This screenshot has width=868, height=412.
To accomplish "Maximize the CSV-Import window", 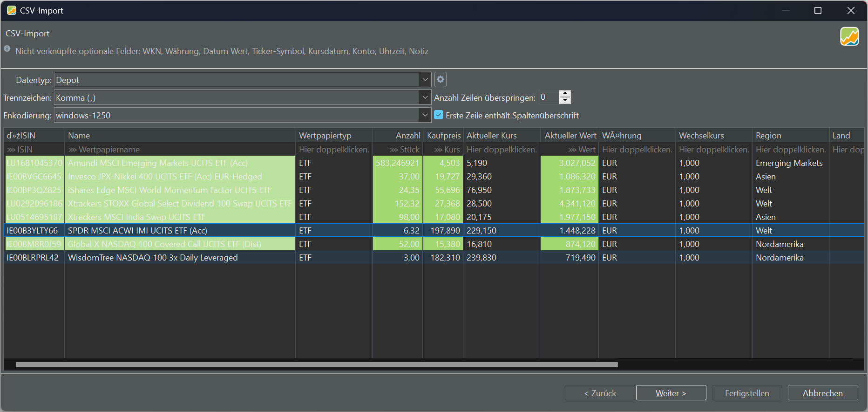I will coord(818,10).
